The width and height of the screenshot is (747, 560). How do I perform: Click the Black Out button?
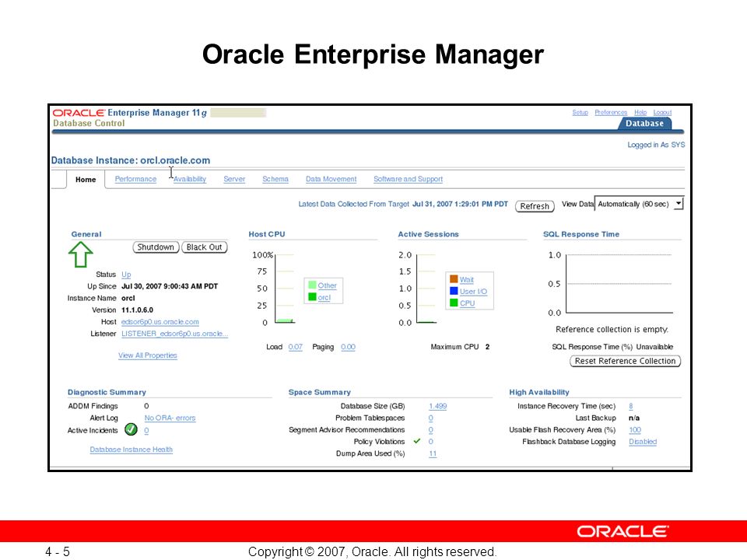pyautogui.click(x=205, y=247)
